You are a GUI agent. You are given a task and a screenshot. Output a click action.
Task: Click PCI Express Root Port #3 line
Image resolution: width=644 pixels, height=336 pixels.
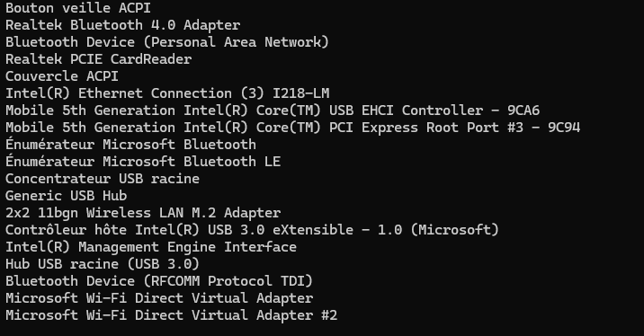coord(293,128)
